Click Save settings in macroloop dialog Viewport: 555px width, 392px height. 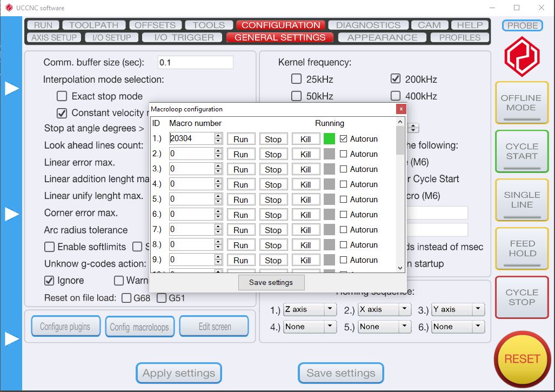(271, 282)
